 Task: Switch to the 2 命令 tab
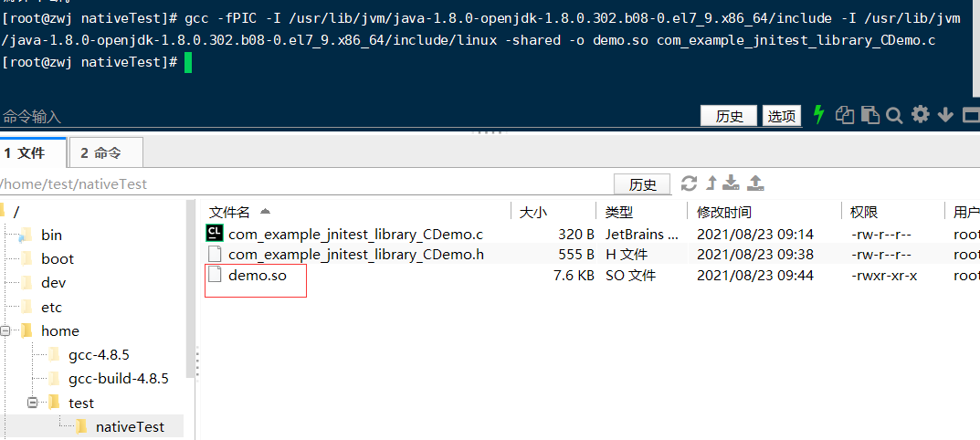click(x=105, y=153)
